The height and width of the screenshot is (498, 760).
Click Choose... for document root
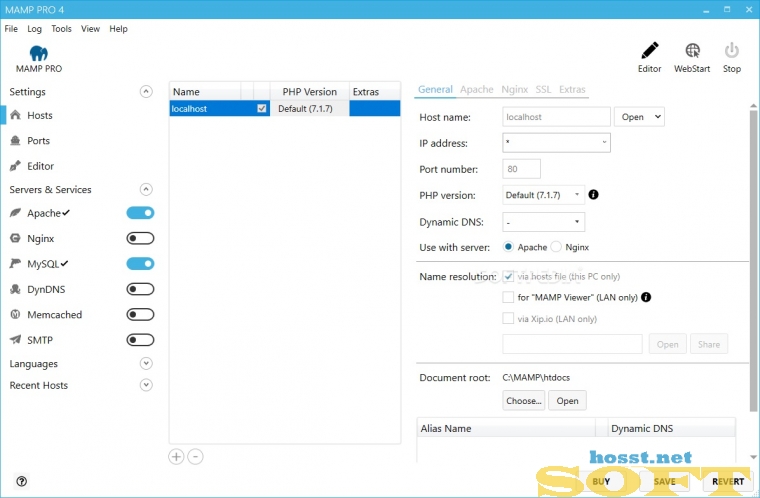(524, 401)
